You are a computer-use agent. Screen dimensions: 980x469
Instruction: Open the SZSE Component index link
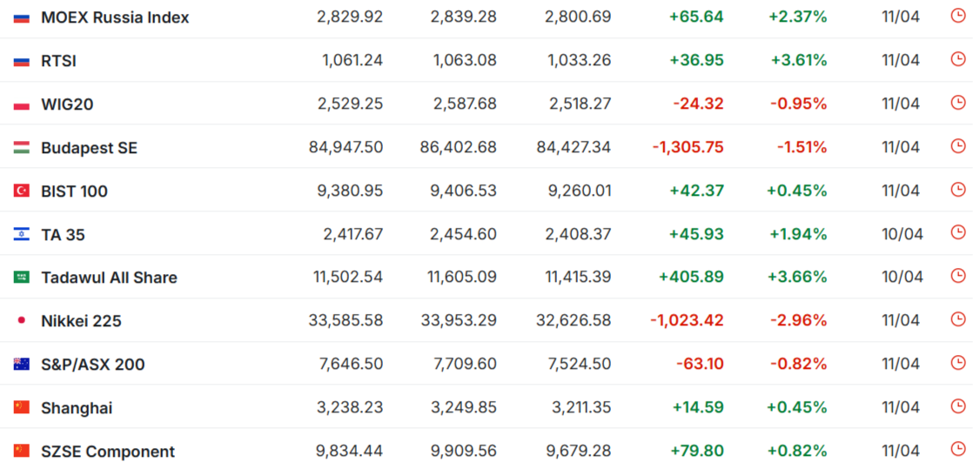click(x=108, y=452)
